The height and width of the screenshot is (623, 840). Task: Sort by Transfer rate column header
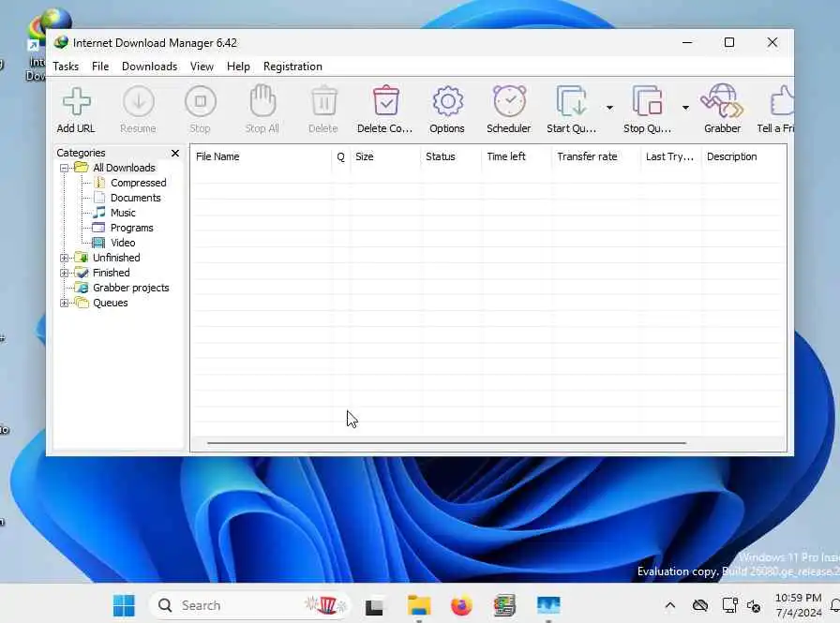596,156
